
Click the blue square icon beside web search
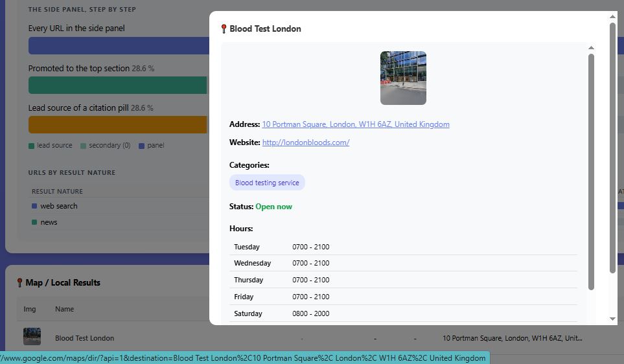[x=34, y=206]
